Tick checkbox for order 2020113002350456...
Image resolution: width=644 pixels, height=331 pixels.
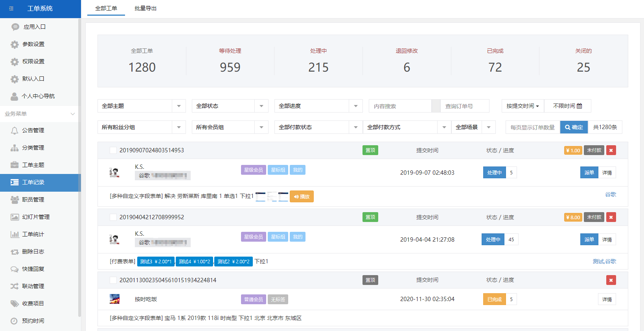(x=113, y=280)
